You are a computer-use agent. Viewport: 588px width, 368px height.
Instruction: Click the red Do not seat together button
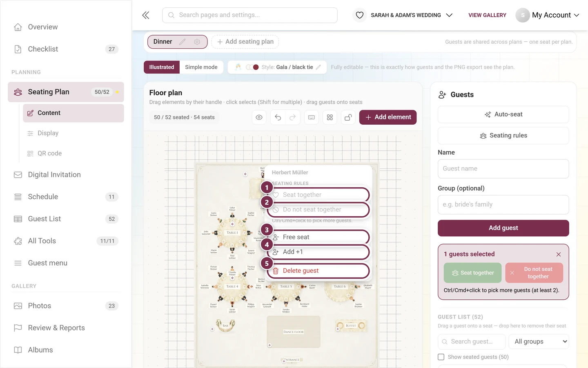tap(534, 273)
